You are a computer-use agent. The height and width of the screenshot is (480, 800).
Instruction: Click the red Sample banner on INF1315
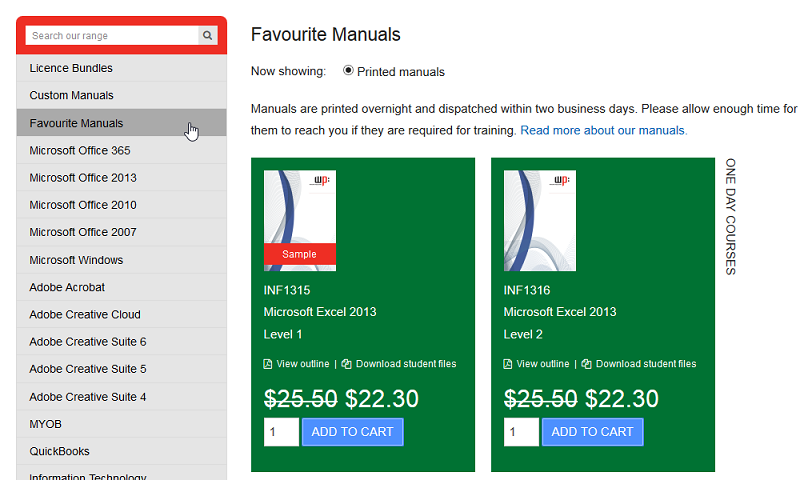[300, 254]
